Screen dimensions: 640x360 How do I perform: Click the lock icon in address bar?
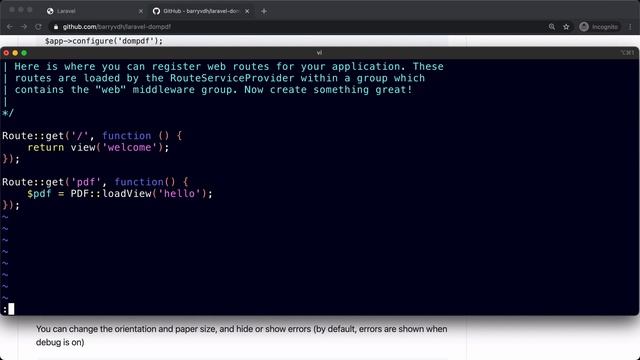coord(56,27)
